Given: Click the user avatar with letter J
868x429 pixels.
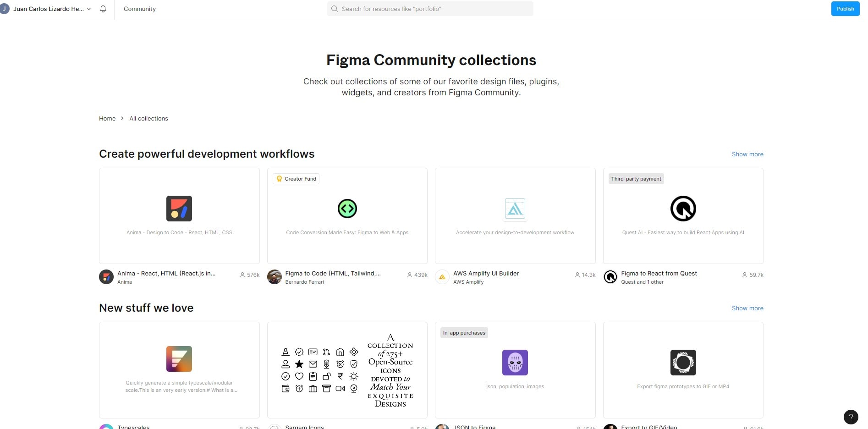Looking at the screenshot, I should (5, 9).
